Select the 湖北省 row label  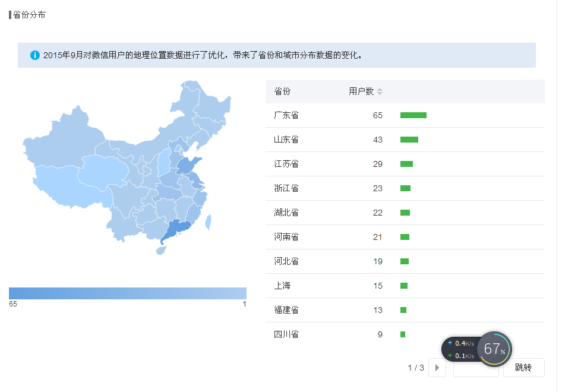pyautogui.click(x=286, y=213)
